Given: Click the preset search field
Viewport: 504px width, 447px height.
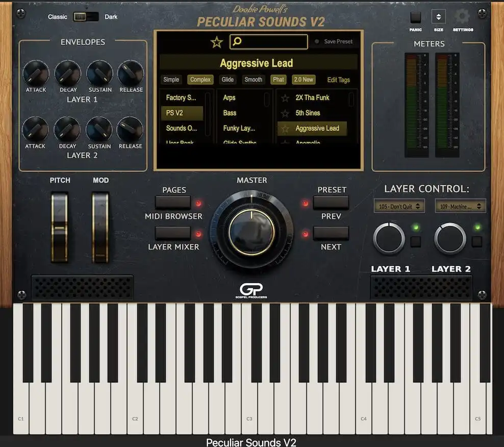Looking at the screenshot, I should click(269, 42).
